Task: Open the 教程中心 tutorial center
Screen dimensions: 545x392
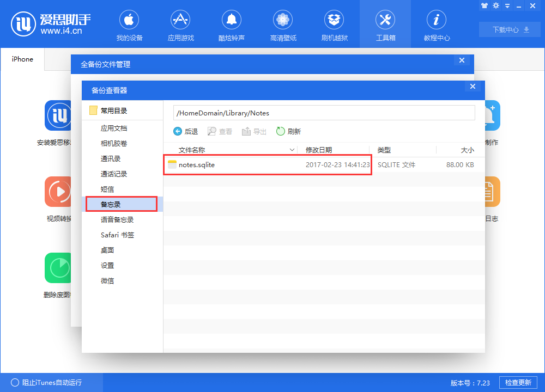Action: coord(437,24)
